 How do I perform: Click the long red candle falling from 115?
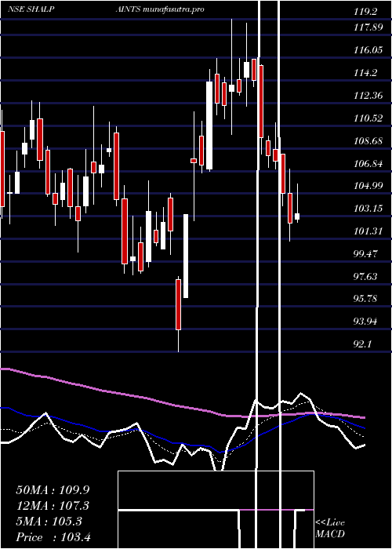[x=261, y=101]
